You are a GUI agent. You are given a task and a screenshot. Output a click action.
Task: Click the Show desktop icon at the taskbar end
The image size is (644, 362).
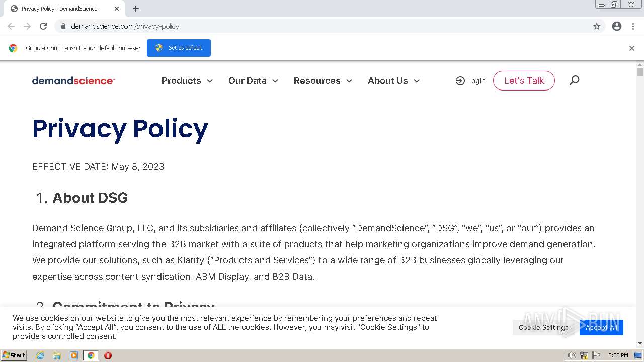638,355
